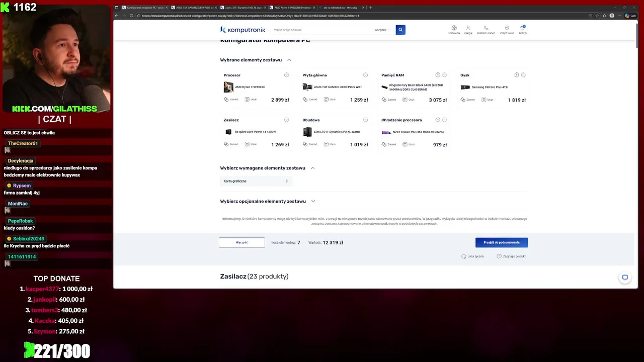The width and height of the screenshot is (644, 362).
Task: Click the blue search magnifier button
Action: [400, 30]
